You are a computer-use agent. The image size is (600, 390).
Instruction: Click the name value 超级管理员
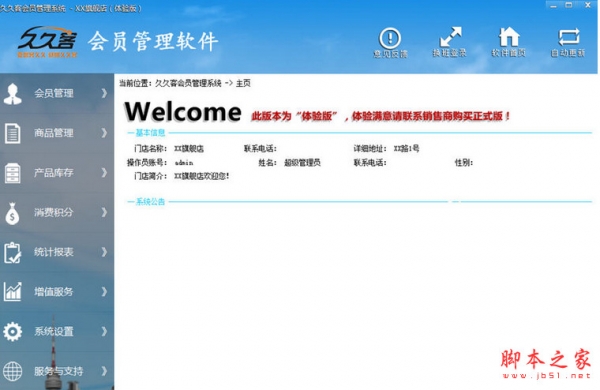tap(302, 163)
